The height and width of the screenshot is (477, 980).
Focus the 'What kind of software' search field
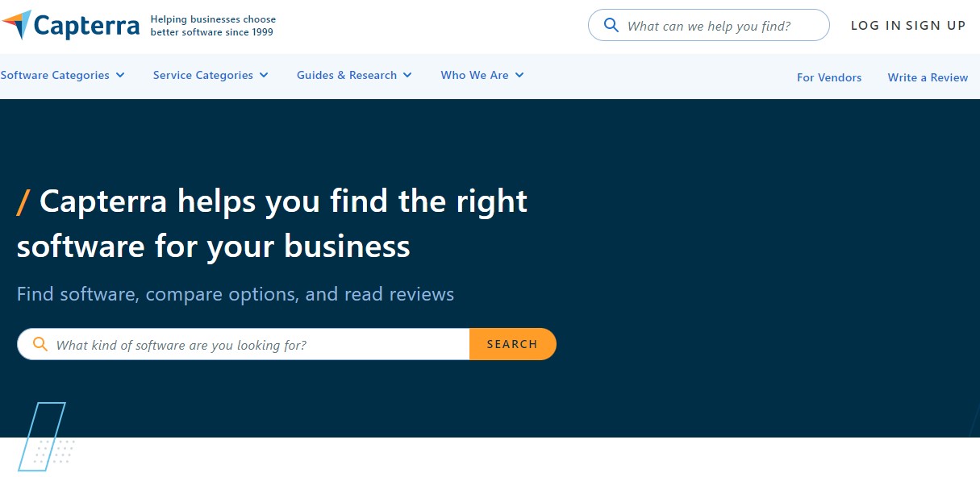(x=244, y=344)
